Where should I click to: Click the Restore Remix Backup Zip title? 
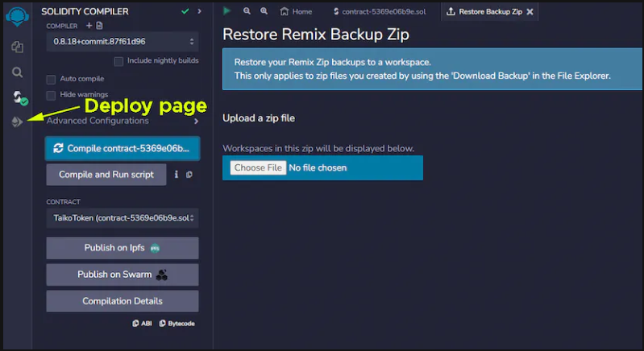click(315, 35)
